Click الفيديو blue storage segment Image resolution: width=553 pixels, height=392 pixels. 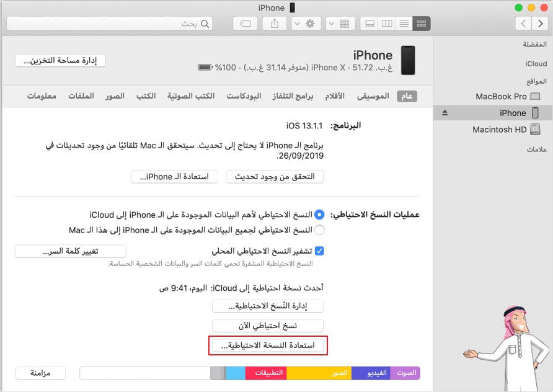coord(371,373)
